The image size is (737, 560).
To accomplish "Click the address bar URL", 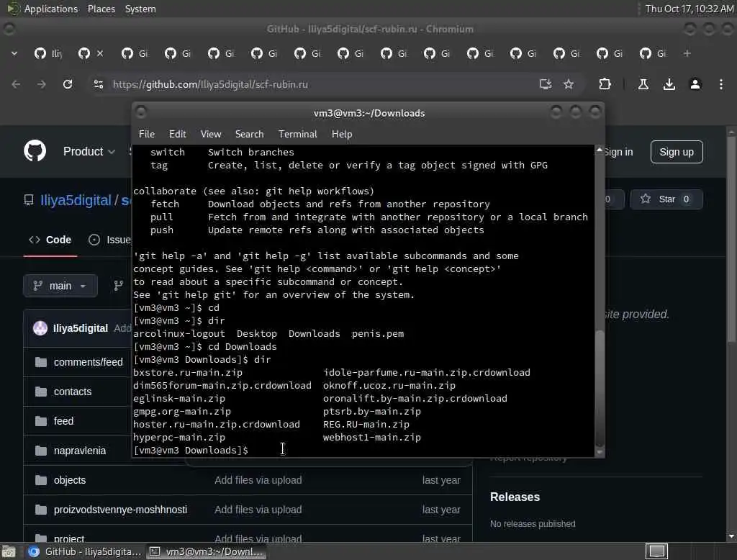I will coord(210,85).
